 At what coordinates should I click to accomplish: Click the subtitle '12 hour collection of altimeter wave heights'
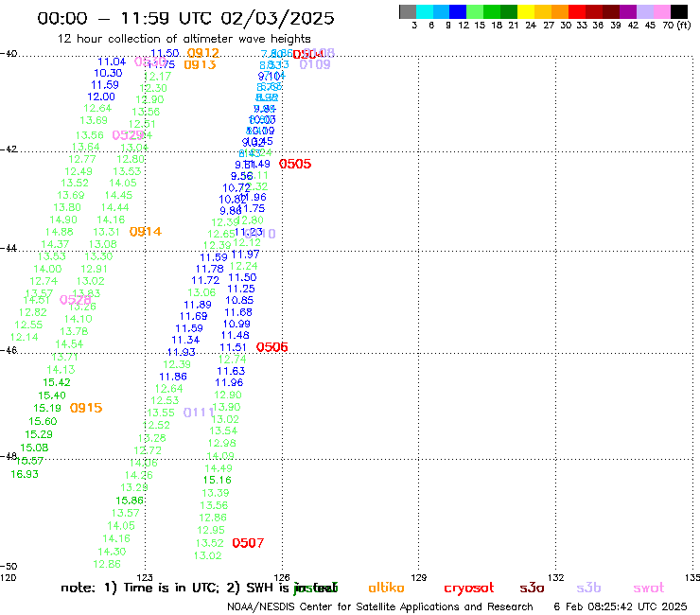(x=184, y=39)
